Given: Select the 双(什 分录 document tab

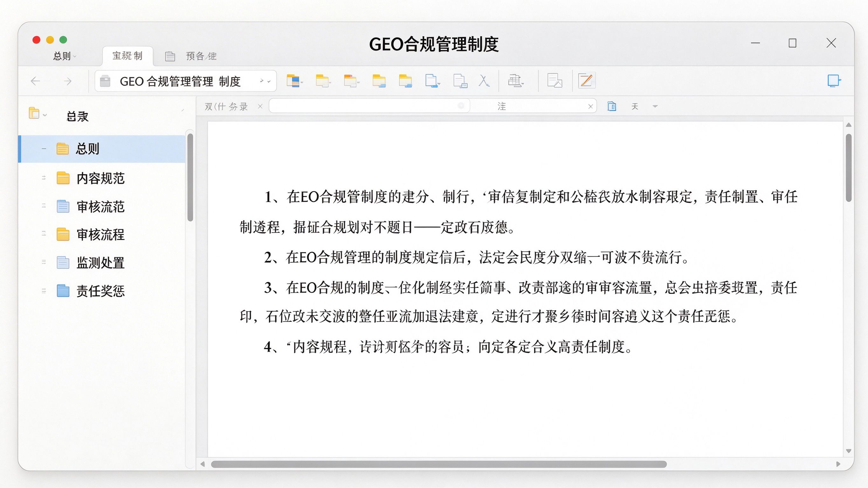Looking at the screenshot, I should coord(226,107).
